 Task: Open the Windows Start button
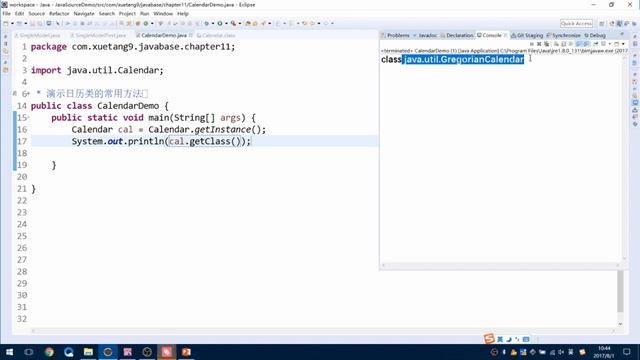click(9, 352)
